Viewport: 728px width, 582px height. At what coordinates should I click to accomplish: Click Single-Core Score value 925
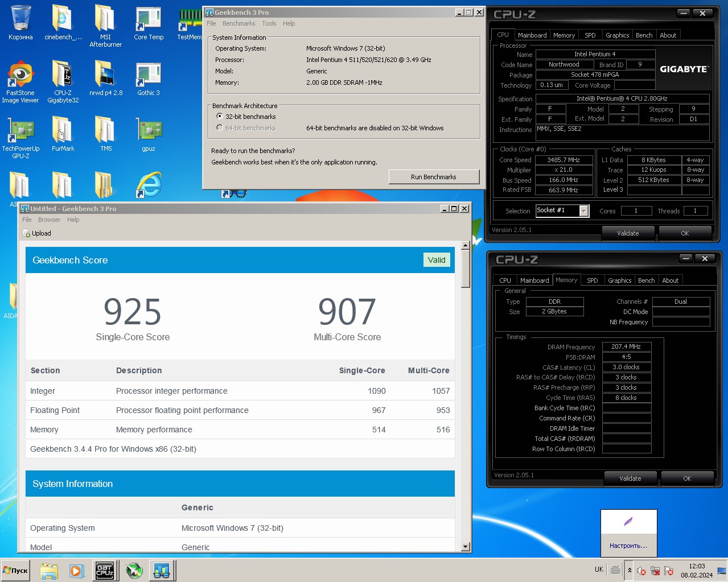(x=133, y=312)
